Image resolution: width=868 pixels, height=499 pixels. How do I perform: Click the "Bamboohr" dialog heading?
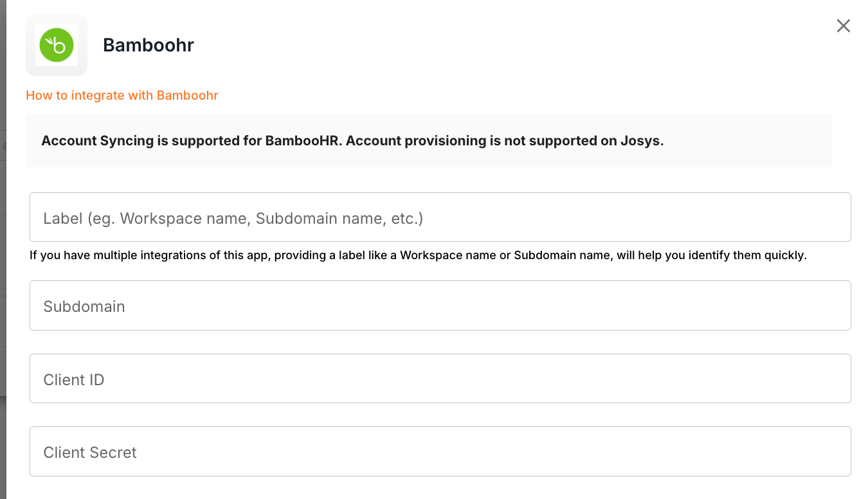149,45
